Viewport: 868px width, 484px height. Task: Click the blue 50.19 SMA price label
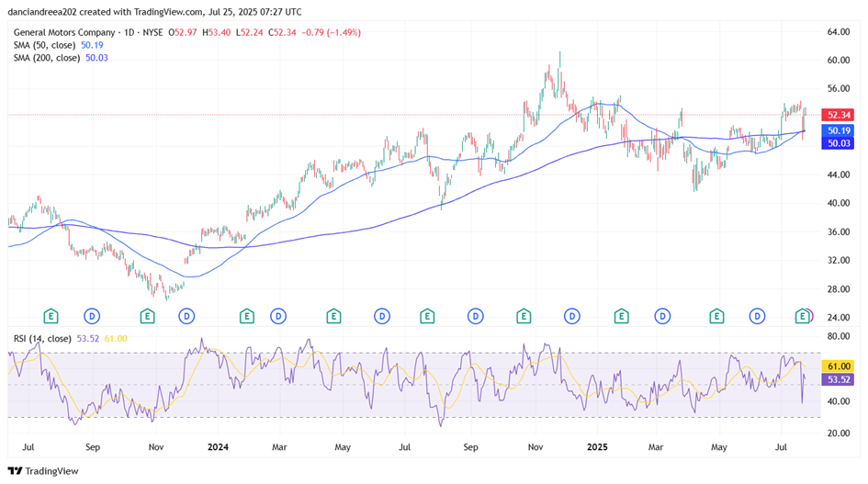point(840,131)
